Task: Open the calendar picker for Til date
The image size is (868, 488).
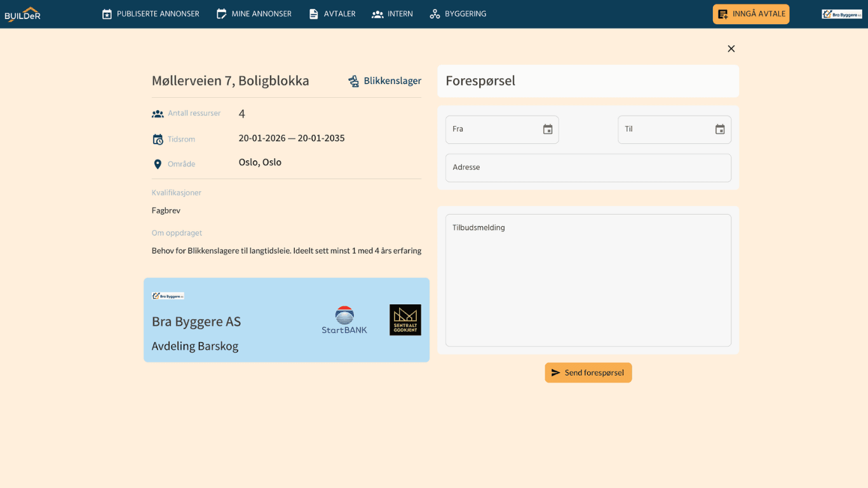Action: click(720, 130)
